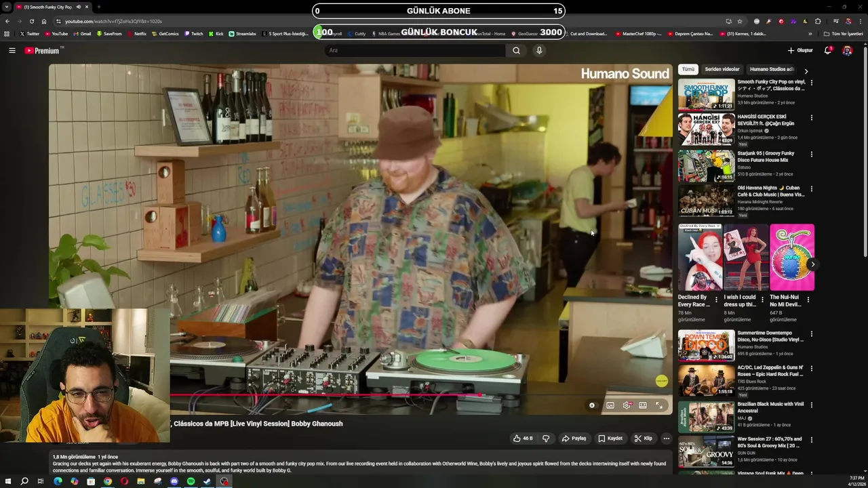Select the Seriden videolar chip
The image size is (868, 488).
click(x=722, y=69)
